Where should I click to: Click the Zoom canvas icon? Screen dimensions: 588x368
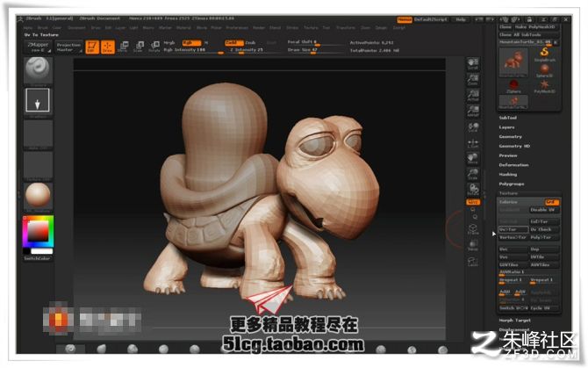pyautogui.click(x=473, y=80)
